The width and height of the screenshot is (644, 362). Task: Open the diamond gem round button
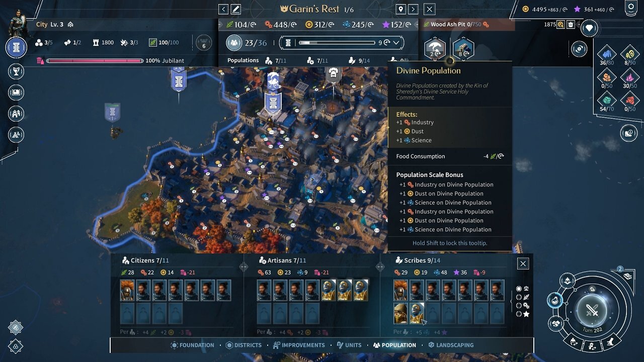tap(589, 28)
